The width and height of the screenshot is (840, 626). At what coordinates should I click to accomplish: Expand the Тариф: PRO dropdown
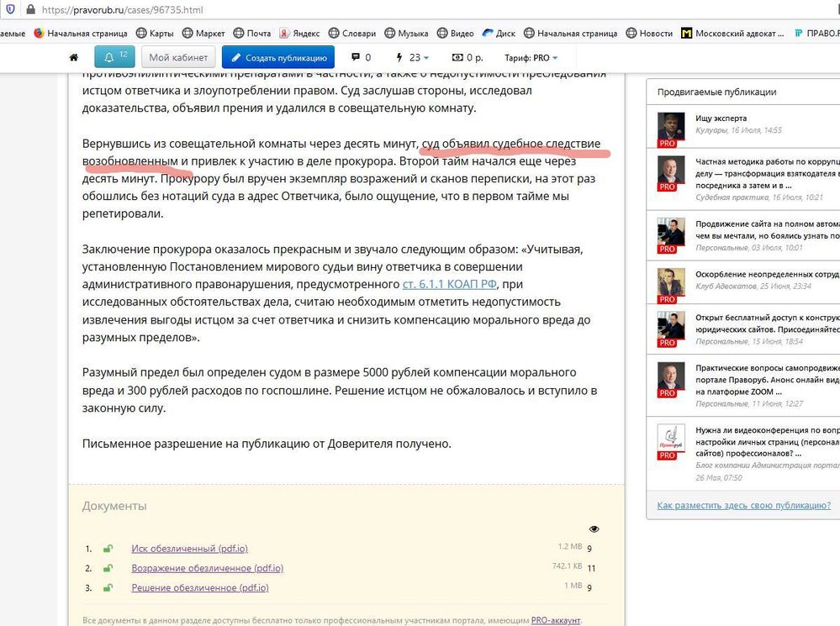pos(531,58)
